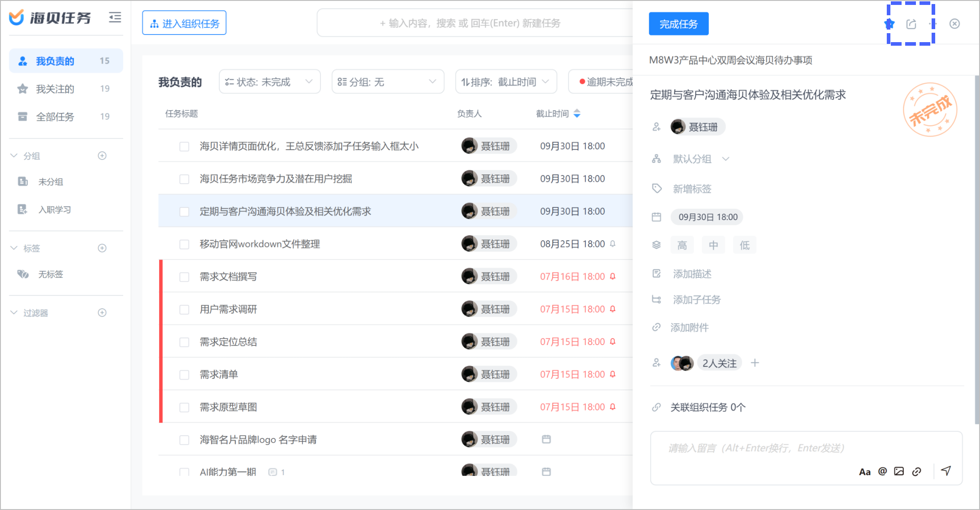
Task: Check the 海贝任务市场竞争力 task checkbox
Action: (184, 179)
